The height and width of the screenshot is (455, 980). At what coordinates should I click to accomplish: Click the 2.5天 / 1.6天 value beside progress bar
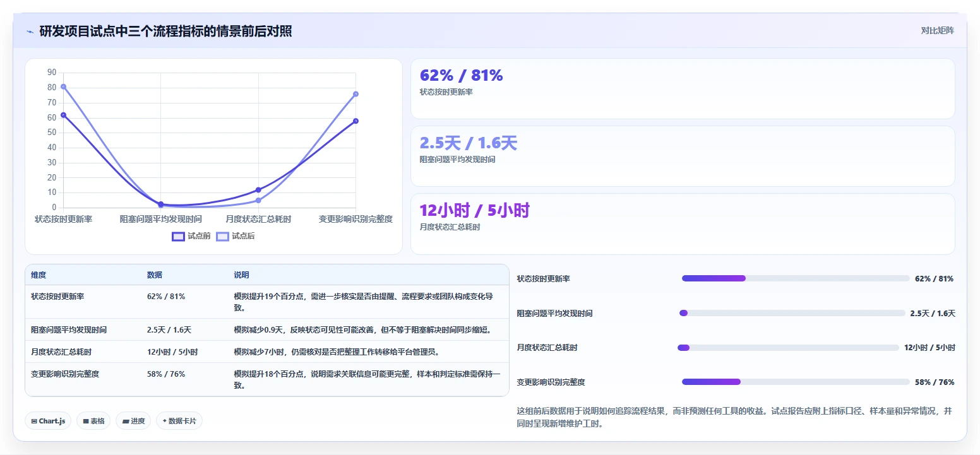(x=933, y=313)
